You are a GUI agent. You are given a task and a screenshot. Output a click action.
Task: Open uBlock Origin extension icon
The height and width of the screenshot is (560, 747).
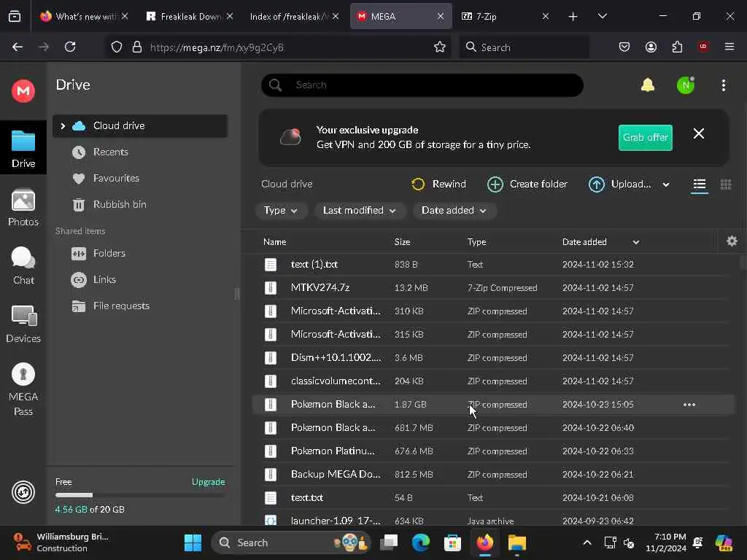[x=703, y=47]
